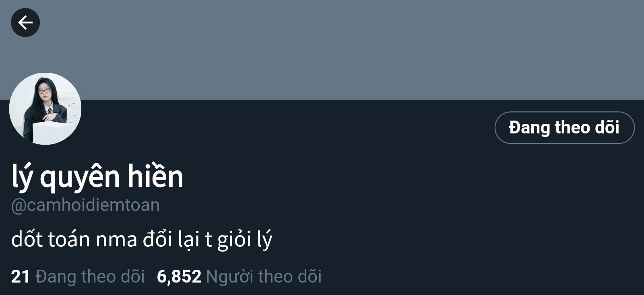Click the word đổi in the bio
This screenshot has width=644, height=295.
click(x=157, y=239)
